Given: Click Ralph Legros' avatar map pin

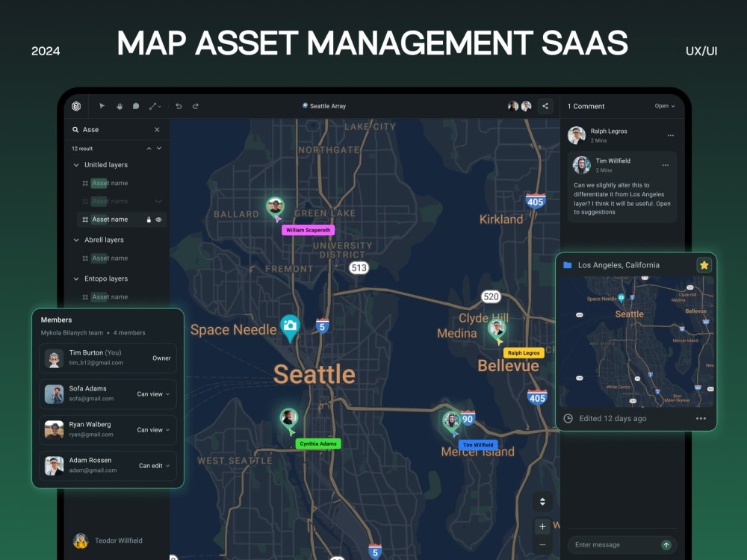Looking at the screenshot, I should (x=497, y=329).
